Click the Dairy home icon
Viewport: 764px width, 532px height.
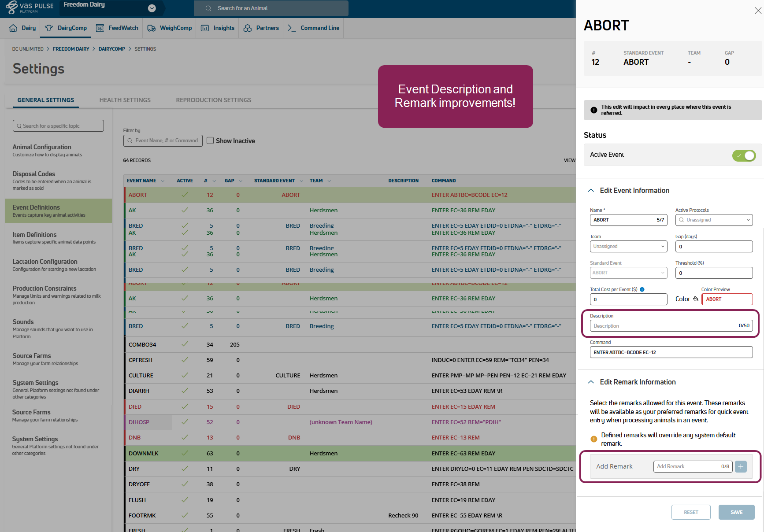pyautogui.click(x=13, y=28)
